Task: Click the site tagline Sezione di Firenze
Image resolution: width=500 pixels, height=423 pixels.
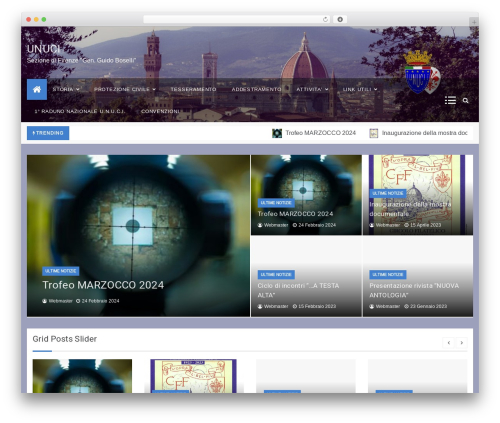Action: pyautogui.click(x=81, y=61)
